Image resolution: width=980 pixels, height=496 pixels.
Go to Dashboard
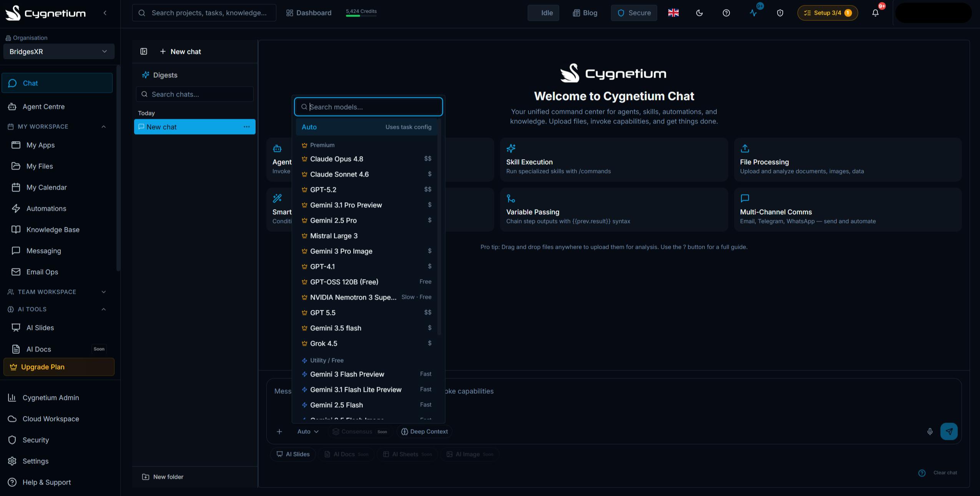tap(309, 13)
